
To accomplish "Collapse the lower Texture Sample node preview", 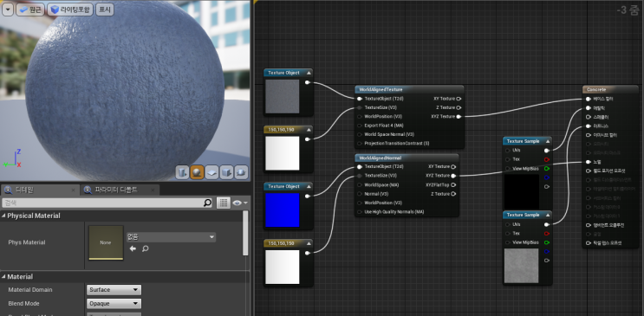I will coord(548,215).
